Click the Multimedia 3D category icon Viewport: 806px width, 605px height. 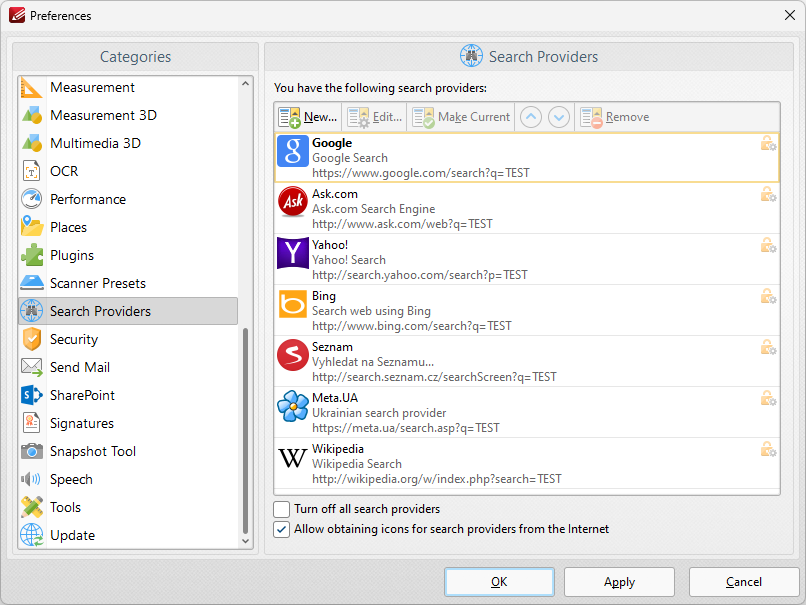pos(31,143)
